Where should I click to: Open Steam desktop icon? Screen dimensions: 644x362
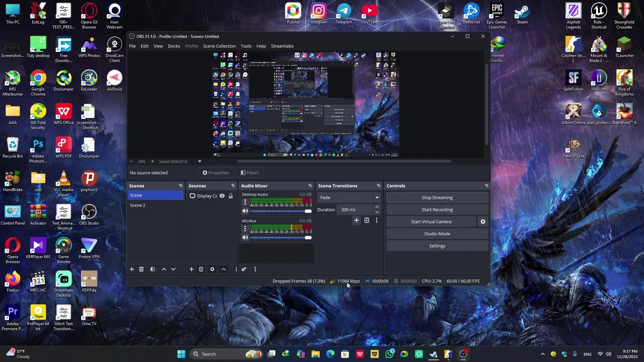(x=522, y=14)
